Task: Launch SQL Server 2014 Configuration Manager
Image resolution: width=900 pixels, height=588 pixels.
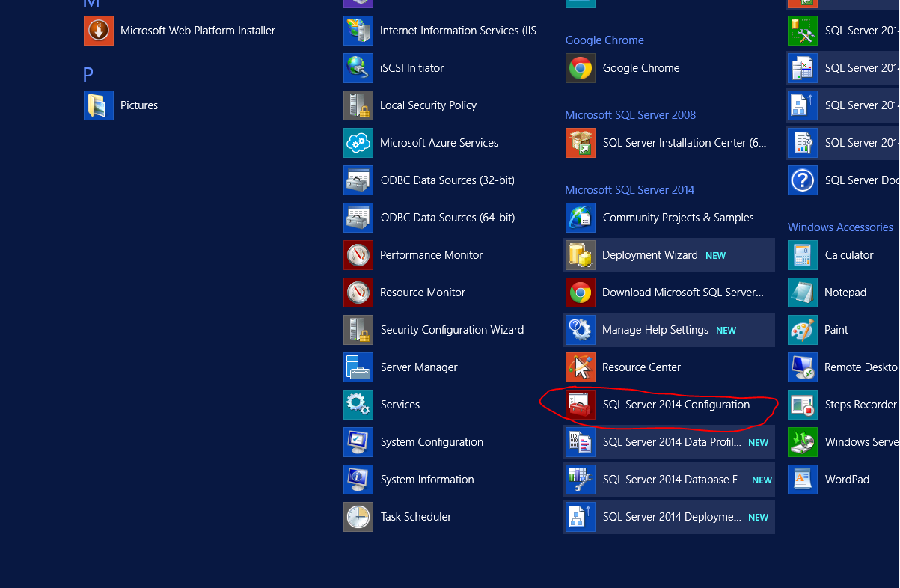Action: pos(679,405)
